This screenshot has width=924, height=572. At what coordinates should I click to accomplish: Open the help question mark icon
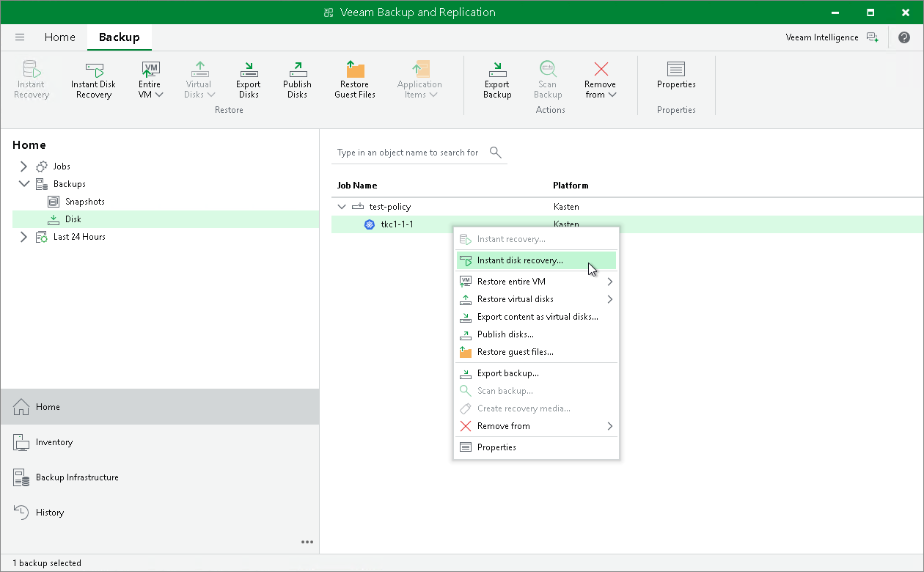coord(903,37)
